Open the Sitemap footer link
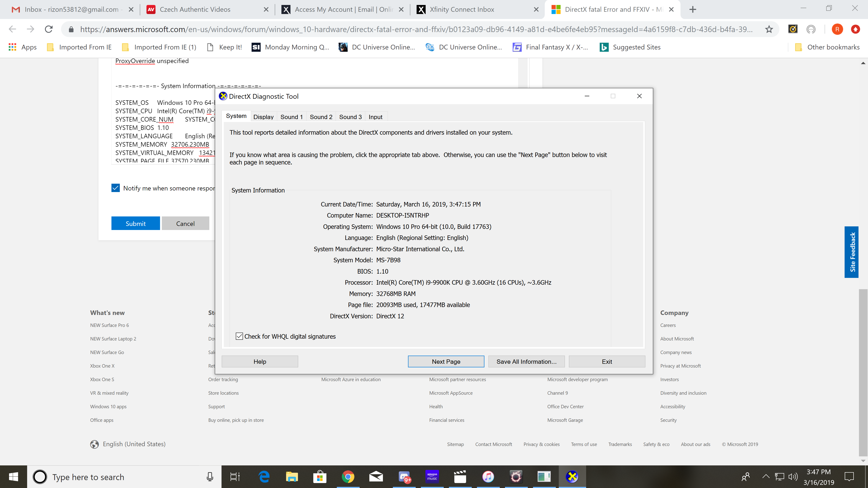Image resolution: width=868 pixels, height=488 pixels. pos(455,444)
